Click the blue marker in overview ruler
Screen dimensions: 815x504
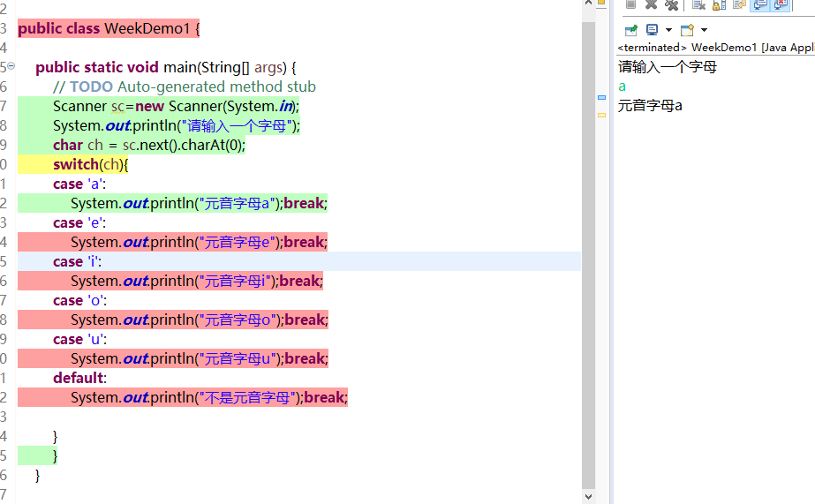pos(601,97)
